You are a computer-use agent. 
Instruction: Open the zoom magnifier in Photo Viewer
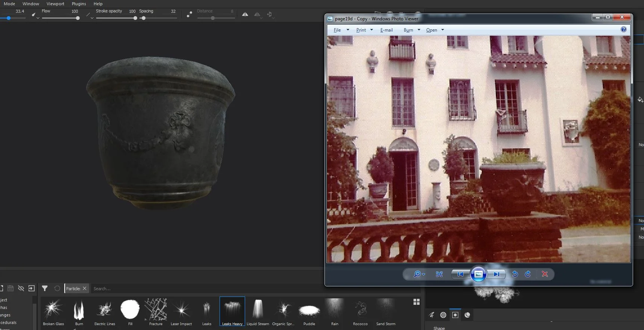pos(419,274)
